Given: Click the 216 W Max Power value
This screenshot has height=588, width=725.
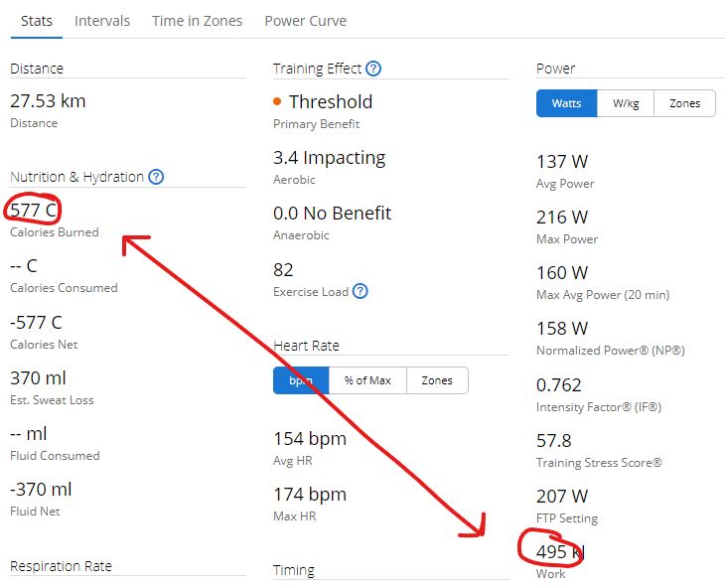Looking at the screenshot, I should coord(562,218).
